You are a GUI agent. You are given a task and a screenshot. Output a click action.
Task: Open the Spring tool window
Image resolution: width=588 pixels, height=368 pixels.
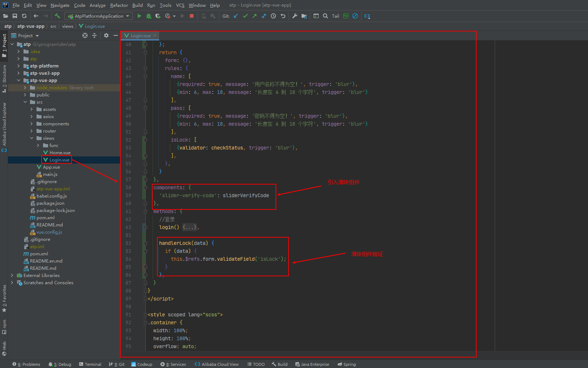pos(346,364)
